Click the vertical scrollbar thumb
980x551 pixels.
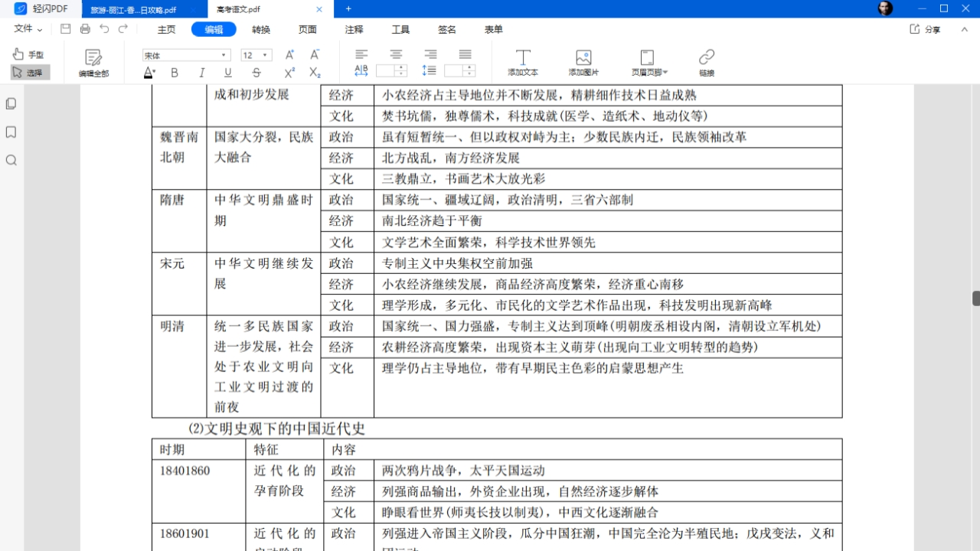(x=976, y=298)
